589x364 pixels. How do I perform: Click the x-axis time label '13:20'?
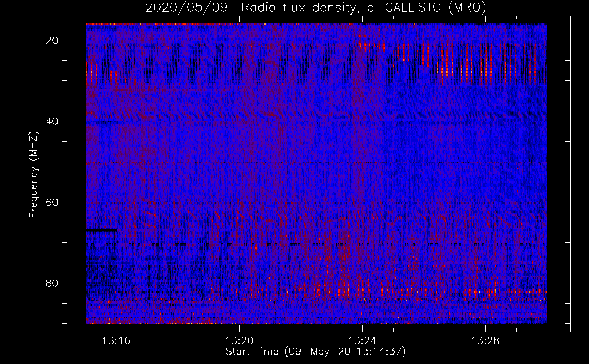(239, 341)
